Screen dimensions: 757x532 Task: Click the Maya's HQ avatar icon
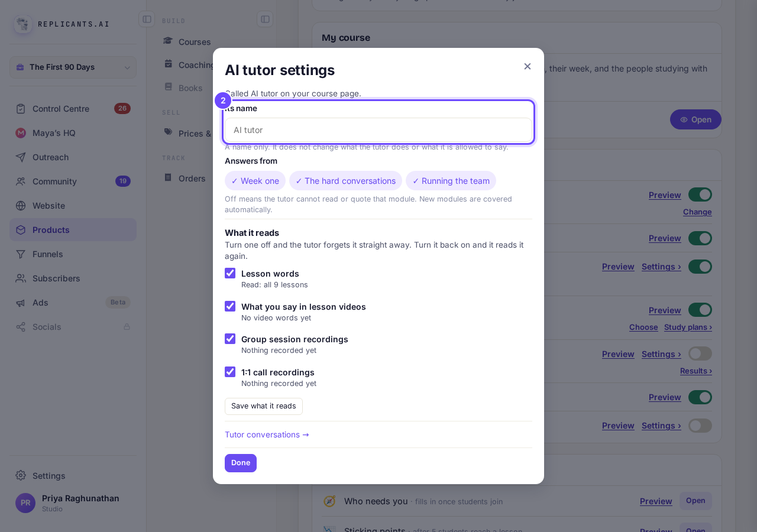pos(21,133)
